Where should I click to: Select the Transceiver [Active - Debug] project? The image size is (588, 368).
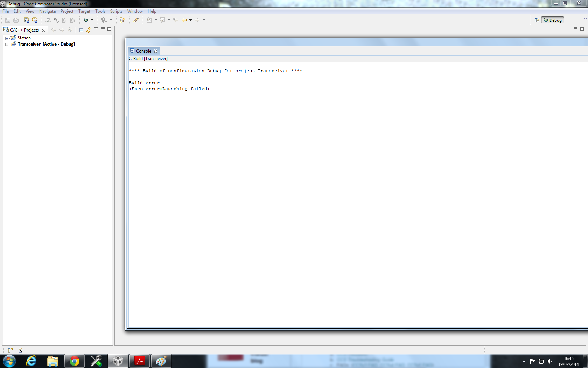[x=46, y=44]
